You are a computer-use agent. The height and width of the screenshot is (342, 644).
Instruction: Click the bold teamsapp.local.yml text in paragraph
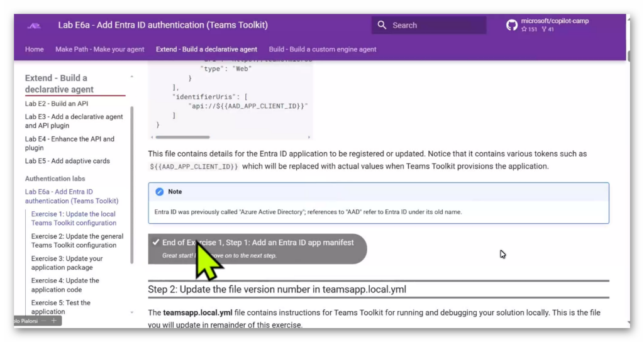pyautogui.click(x=197, y=312)
